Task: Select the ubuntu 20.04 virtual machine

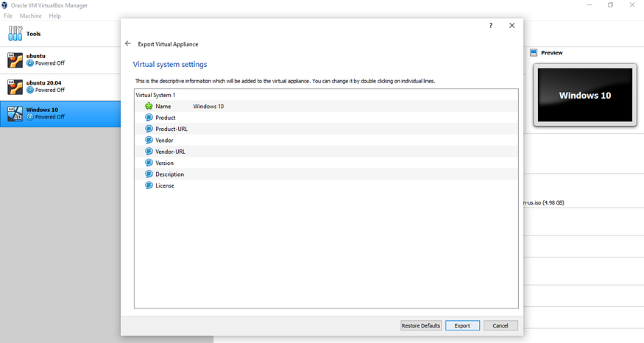Action: pyautogui.click(x=60, y=87)
